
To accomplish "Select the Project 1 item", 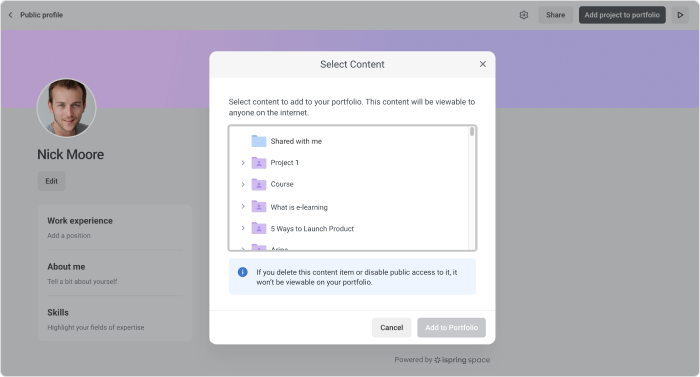I will [x=349, y=163].
